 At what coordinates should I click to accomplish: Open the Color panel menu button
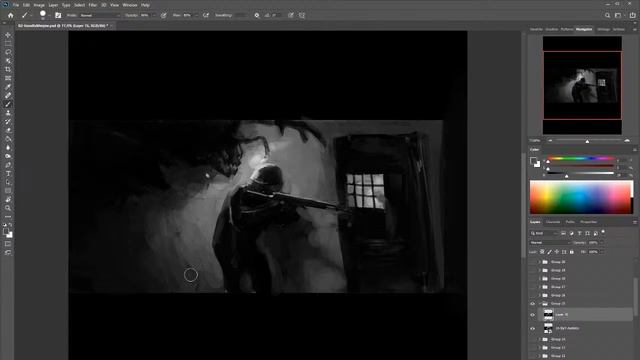(635, 150)
